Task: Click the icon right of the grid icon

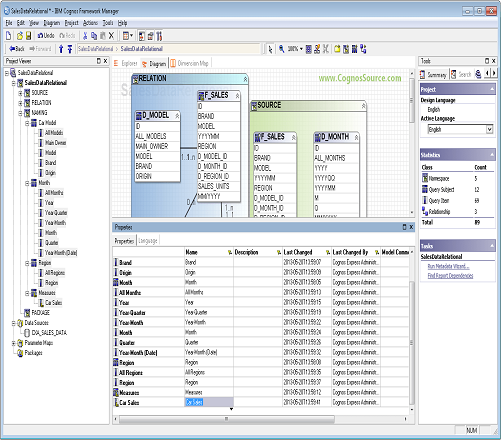Action: tap(317, 49)
